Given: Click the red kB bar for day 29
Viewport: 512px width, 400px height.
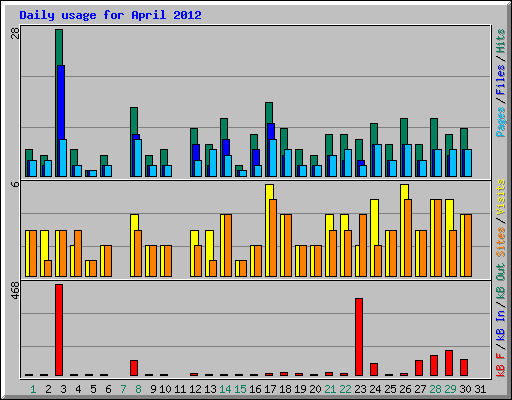Looking at the screenshot, I should pos(449,363).
